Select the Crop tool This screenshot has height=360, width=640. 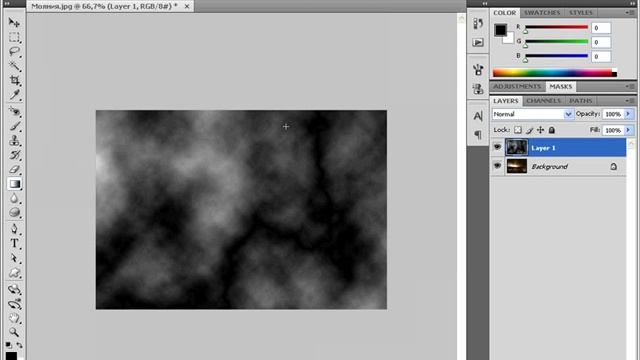coord(14,80)
